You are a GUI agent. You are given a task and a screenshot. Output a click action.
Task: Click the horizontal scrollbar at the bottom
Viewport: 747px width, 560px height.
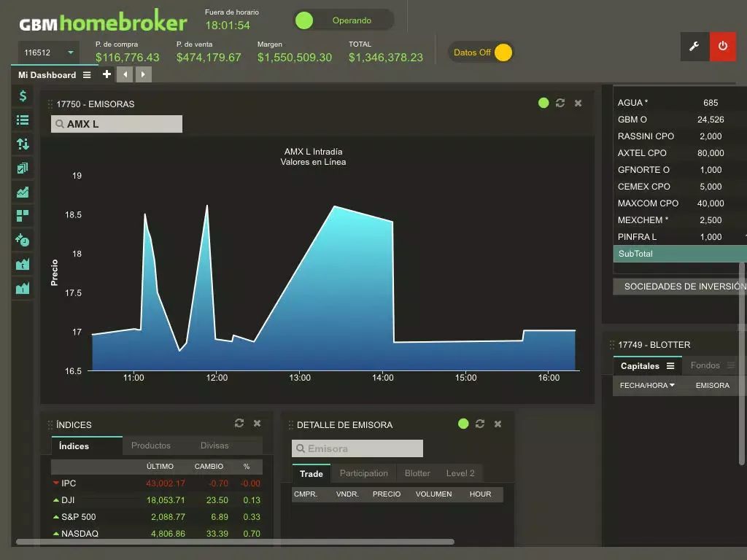pyautogui.click(x=235, y=542)
